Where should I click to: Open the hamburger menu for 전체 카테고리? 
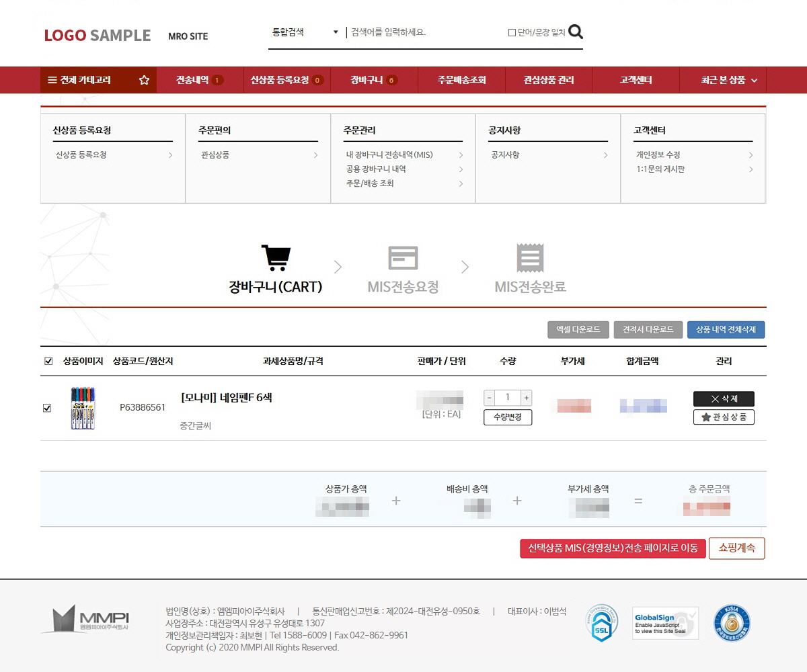[x=52, y=80]
